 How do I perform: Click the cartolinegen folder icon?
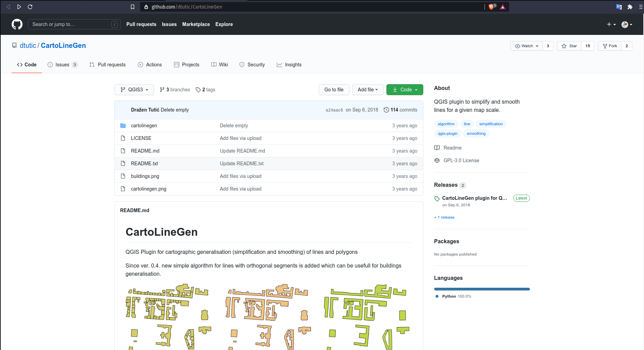click(x=123, y=126)
